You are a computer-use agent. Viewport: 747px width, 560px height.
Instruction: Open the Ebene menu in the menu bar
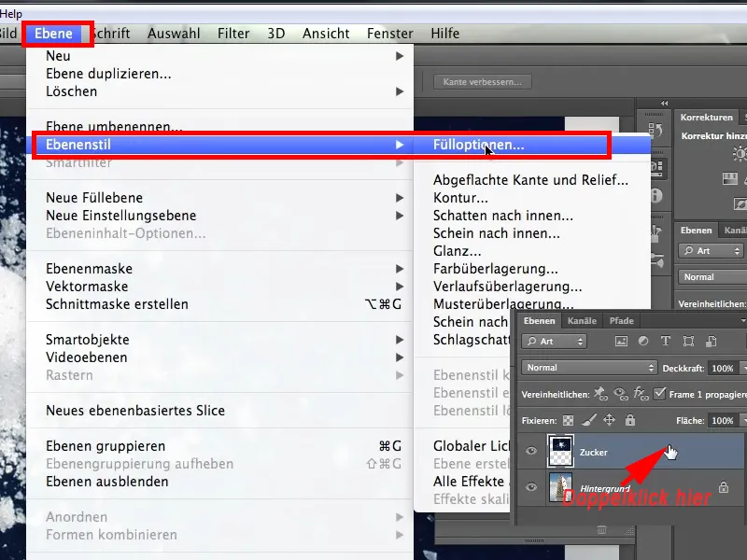pos(54,34)
